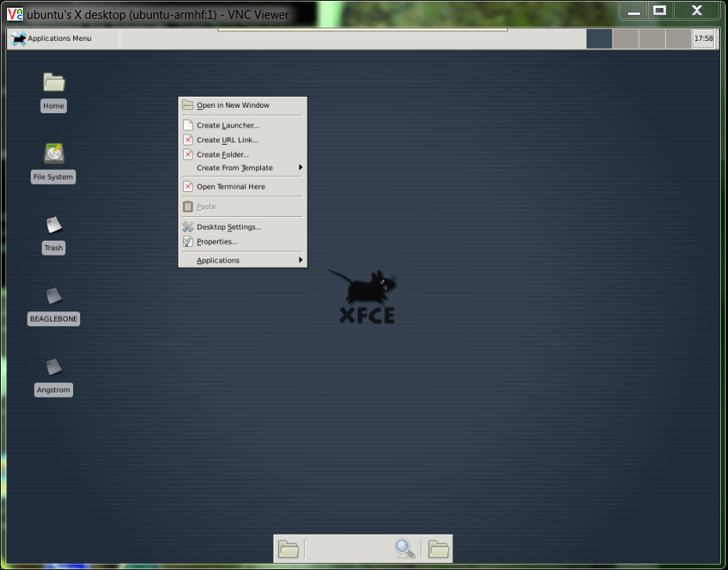This screenshot has width=728, height=570.
Task: Click the 17:58 panel clock
Action: pyautogui.click(x=704, y=39)
